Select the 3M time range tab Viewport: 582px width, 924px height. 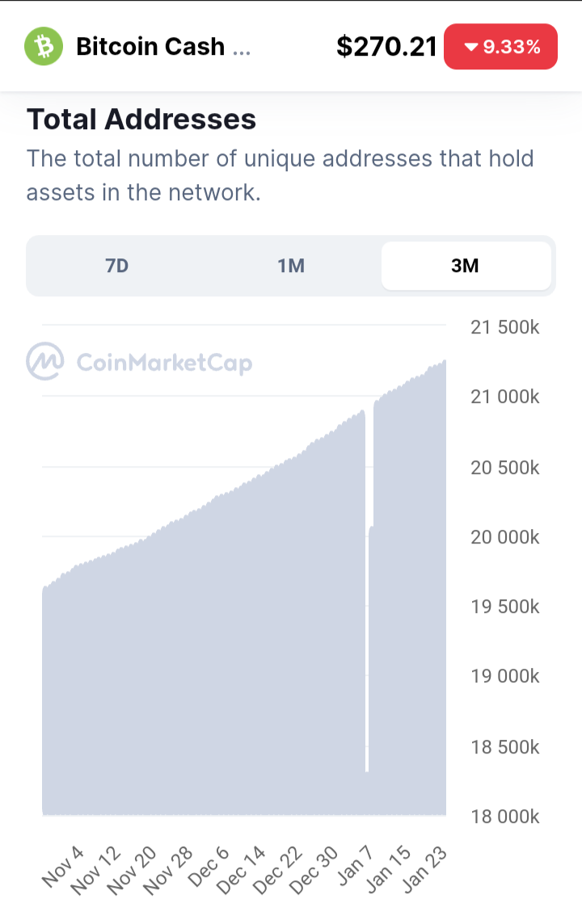point(466,266)
